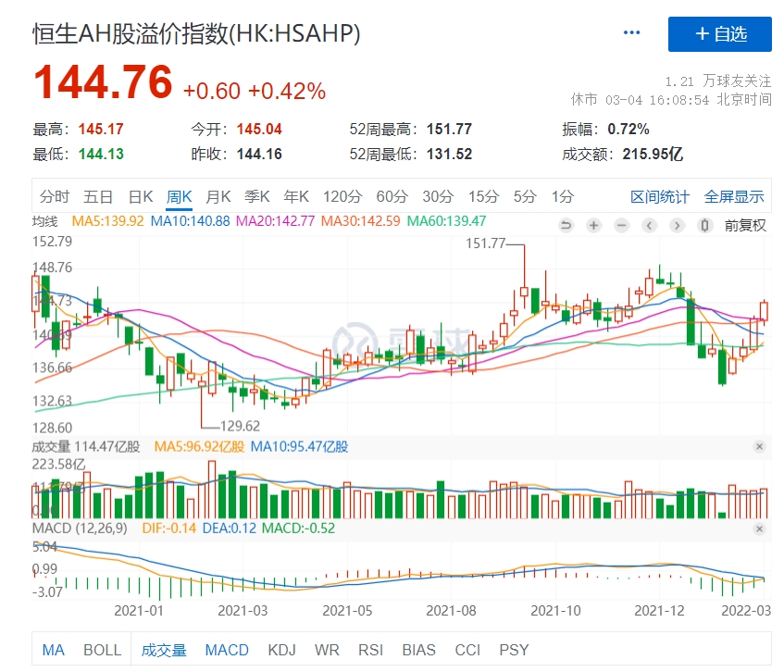Enable the KDJ indicator
The width and height of the screenshot is (784, 672).
pyautogui.click(x=282, y=650)
